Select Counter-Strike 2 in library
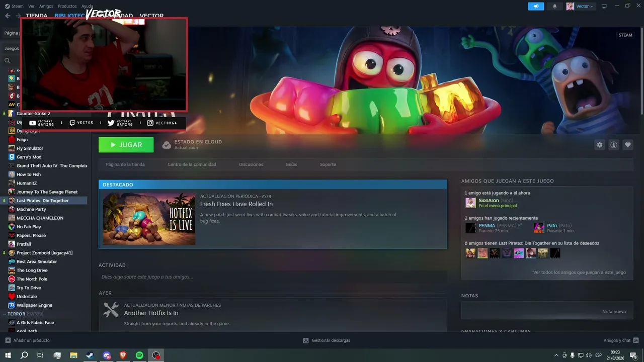This screenshot has height=362, width=644. tap(33, 114)
